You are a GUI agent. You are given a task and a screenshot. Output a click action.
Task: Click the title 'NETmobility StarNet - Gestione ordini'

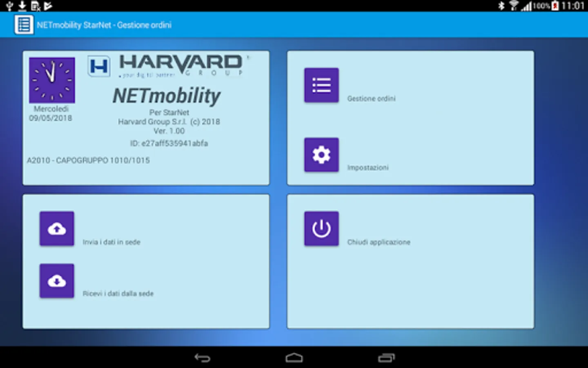coord(104,25)
